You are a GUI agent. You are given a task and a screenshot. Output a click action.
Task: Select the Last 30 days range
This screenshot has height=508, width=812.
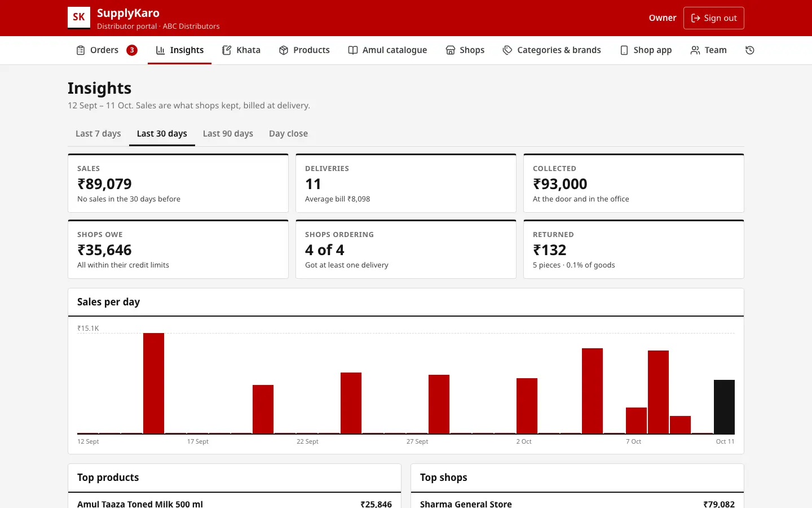coord(162,134)
